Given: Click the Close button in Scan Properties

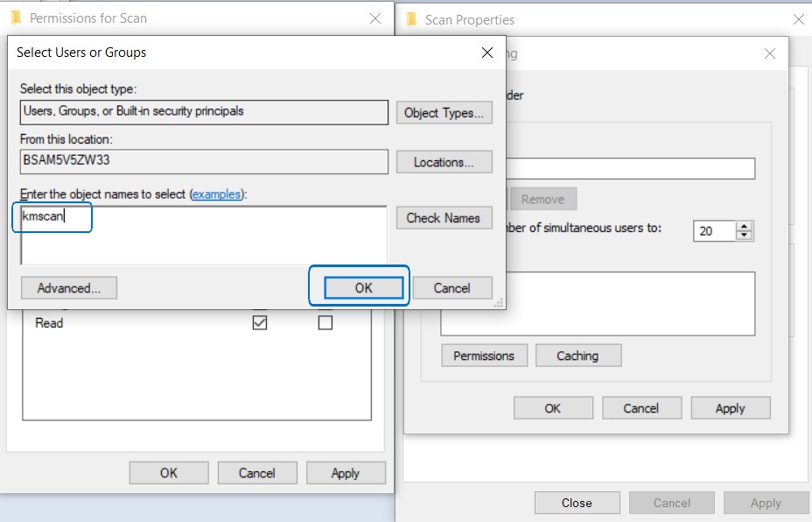Looking at the screenshot, I should pyautogui.click(x=577, y=503).
